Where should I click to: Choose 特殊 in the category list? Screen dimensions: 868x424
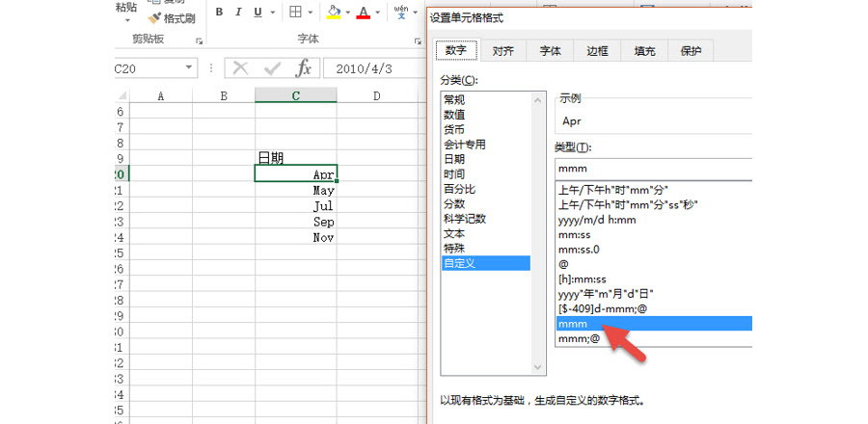[486, 249]
